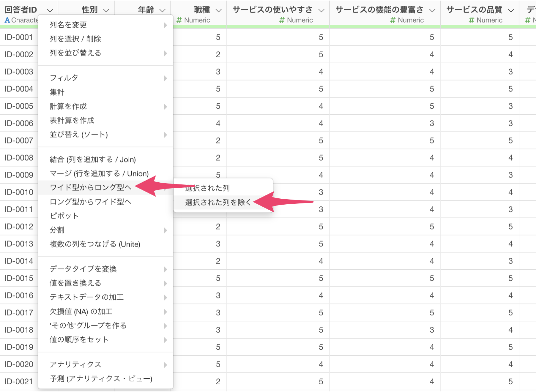
Task: Expand the 年齢 column menu chevron
Action: (x=162, y=10)
